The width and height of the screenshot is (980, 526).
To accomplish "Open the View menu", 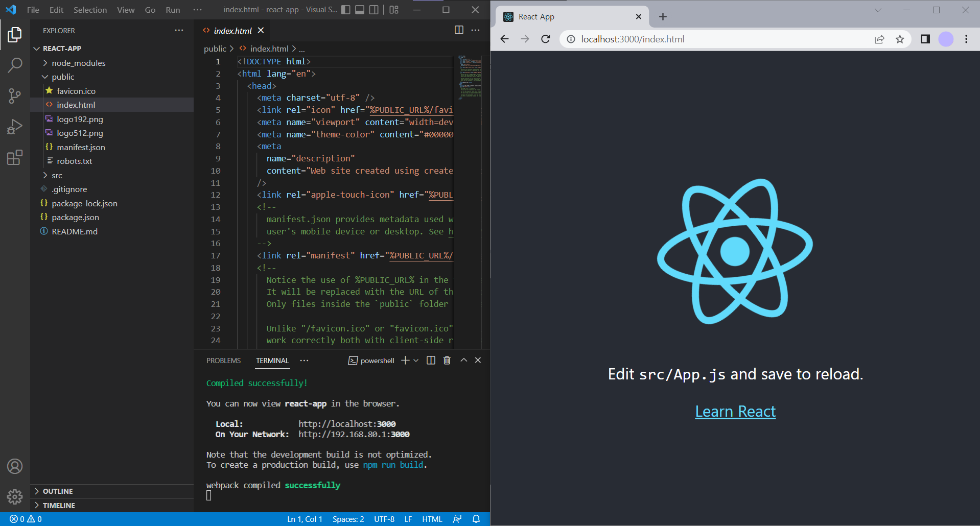I will click(126, 10).
